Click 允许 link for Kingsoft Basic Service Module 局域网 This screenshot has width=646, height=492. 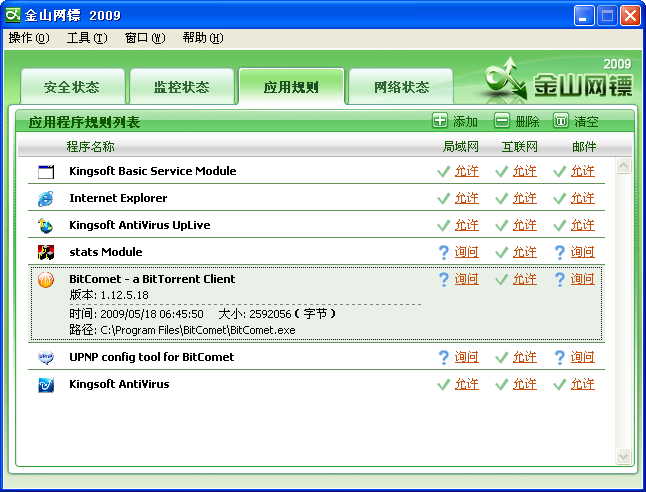(x=467, y=171)
